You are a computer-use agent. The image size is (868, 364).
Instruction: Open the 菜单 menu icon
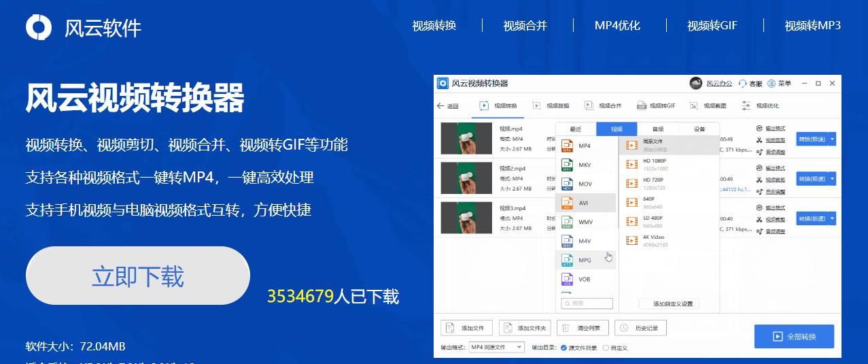click(771, 84)
